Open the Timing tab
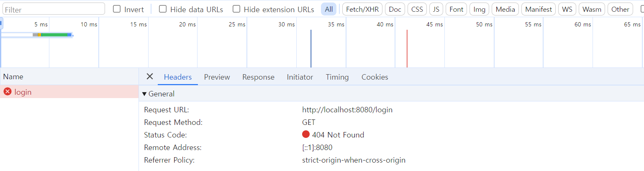 pyautogui.click(x=337, y=77)
